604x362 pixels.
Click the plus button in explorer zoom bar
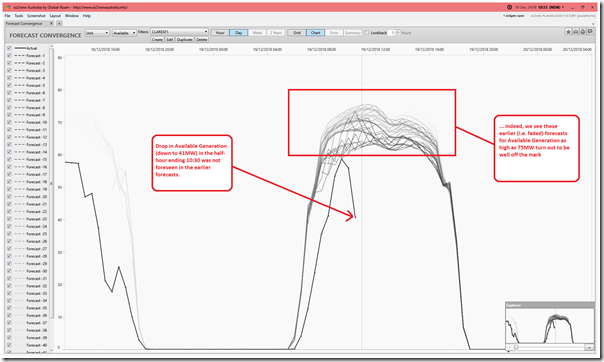589,347
